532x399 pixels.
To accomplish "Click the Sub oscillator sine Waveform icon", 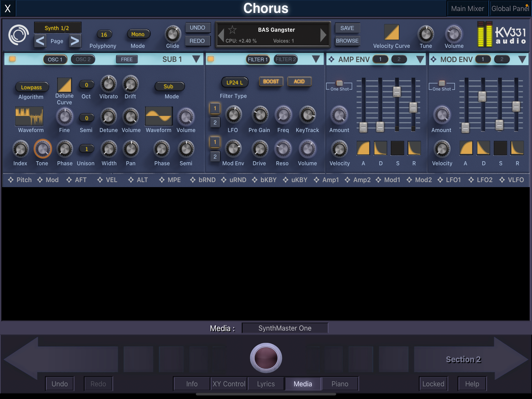I will 159,116.
